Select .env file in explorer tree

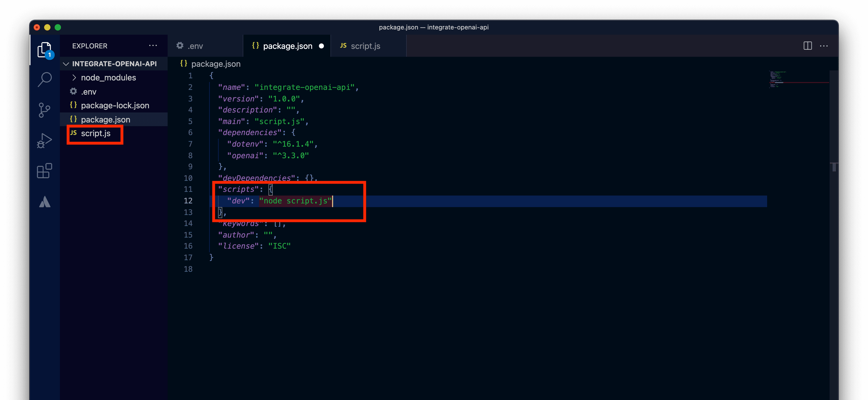(x=89, y=92)
